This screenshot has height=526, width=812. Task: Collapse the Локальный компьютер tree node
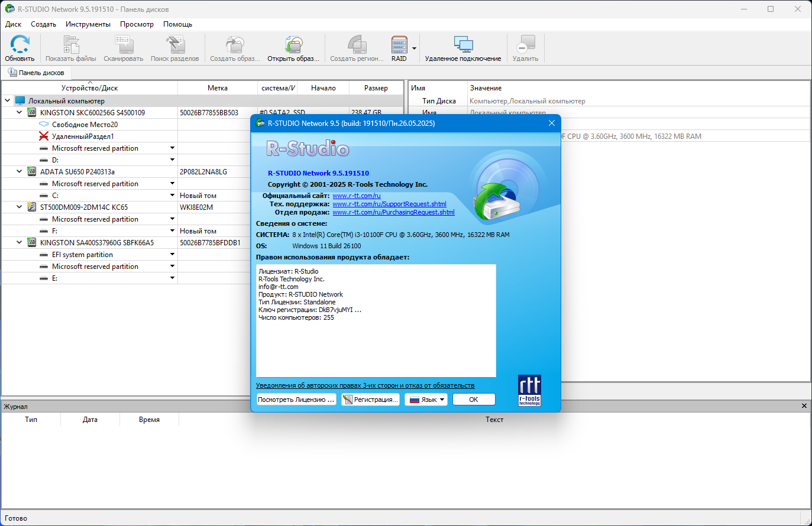[8, 100]
